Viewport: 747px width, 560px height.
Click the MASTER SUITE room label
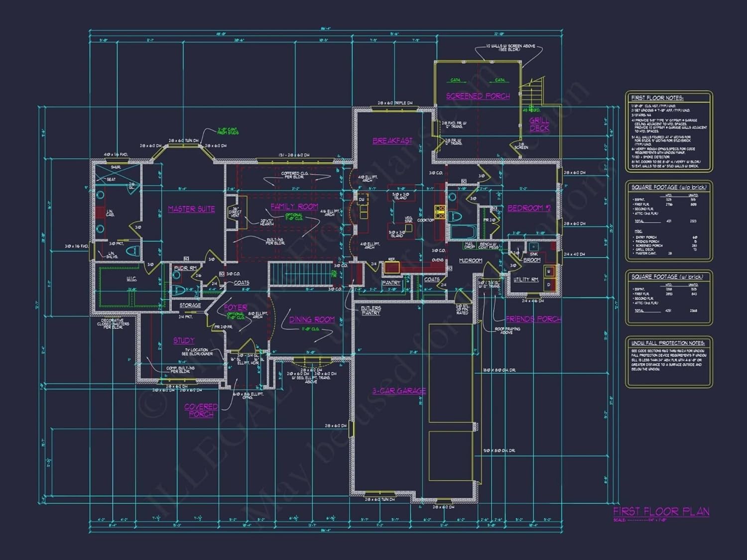tap(191, 209)
